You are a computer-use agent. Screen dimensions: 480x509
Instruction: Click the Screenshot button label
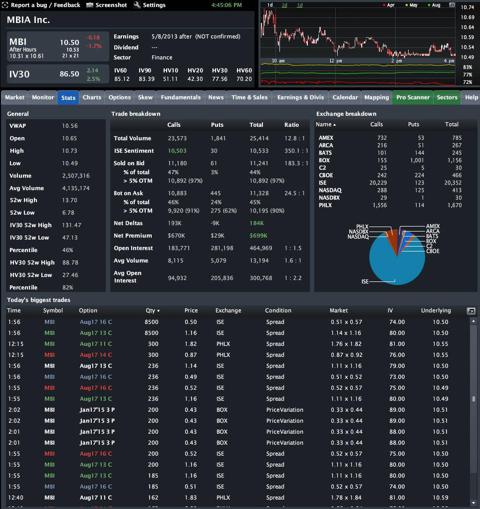coord(111,5)
